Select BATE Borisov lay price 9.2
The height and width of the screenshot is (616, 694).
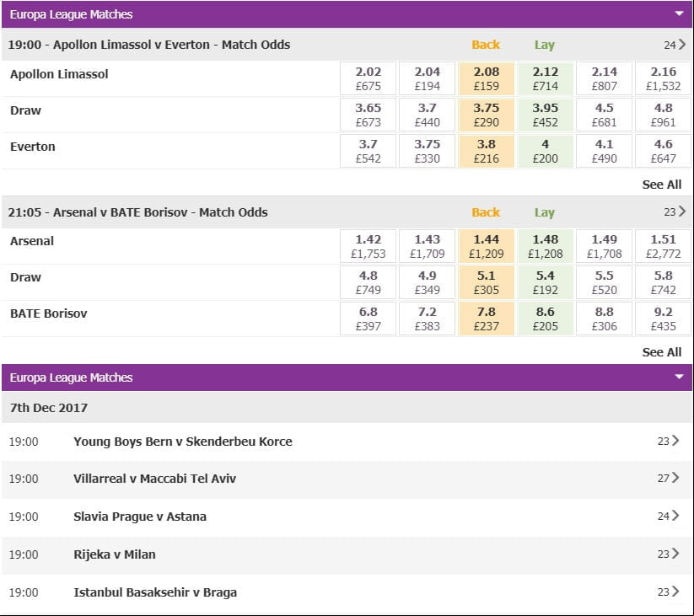[x=663, y=319]
